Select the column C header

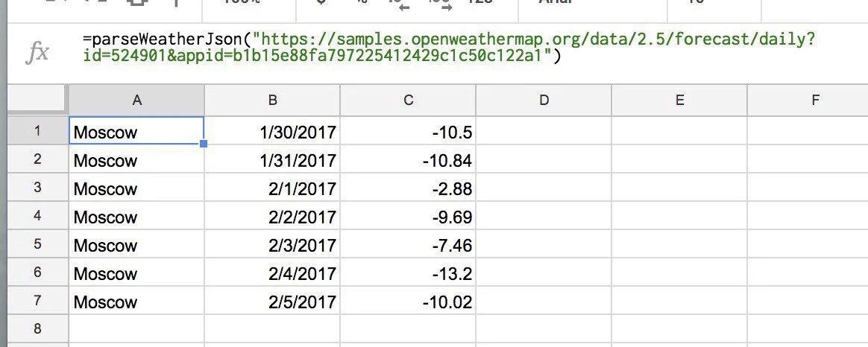coord(408,101)
